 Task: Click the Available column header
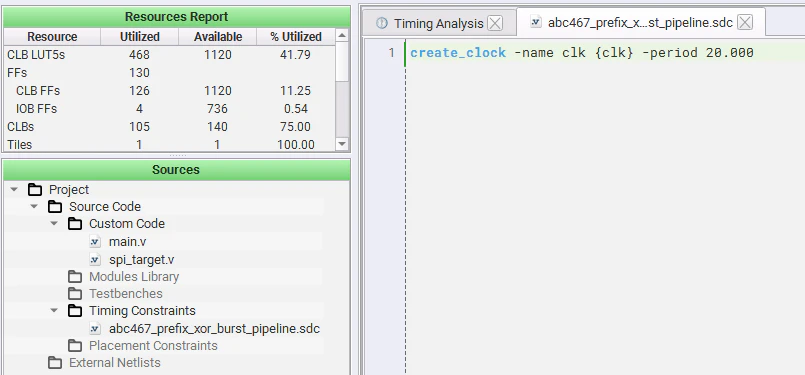click(x=218, y=37)
